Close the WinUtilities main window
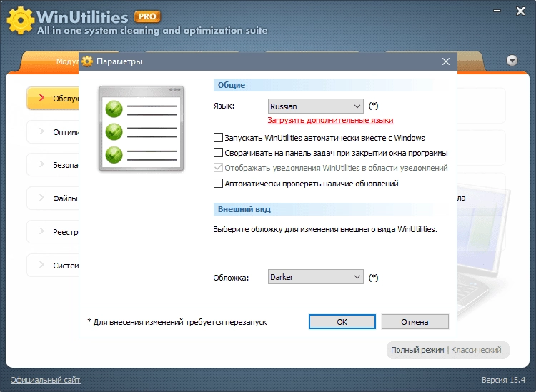Image resolution: width=536 pixels, height=392 pixels. 520,11
